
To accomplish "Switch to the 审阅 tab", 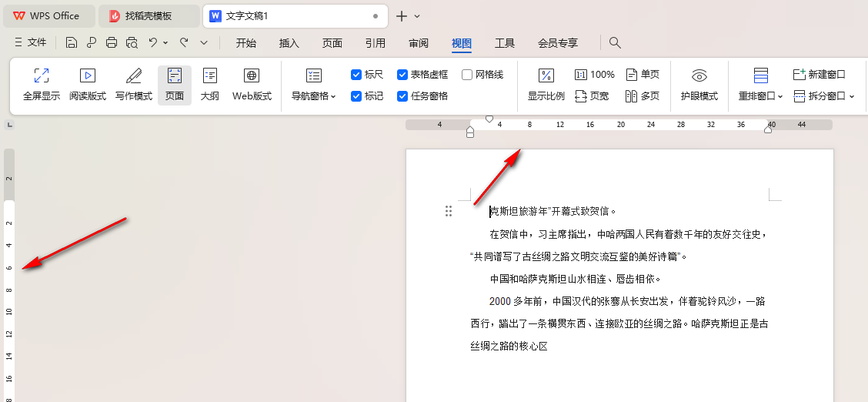I will tap(419, 43).
